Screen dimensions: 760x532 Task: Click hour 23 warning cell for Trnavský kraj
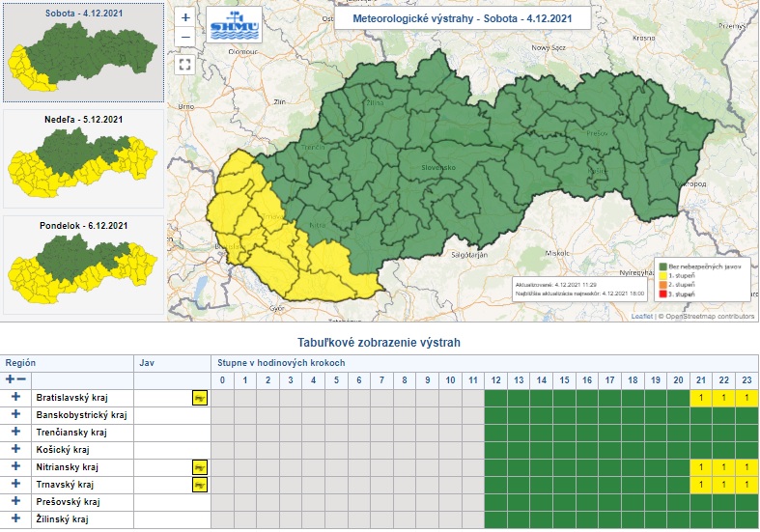[x=746, y=485]
